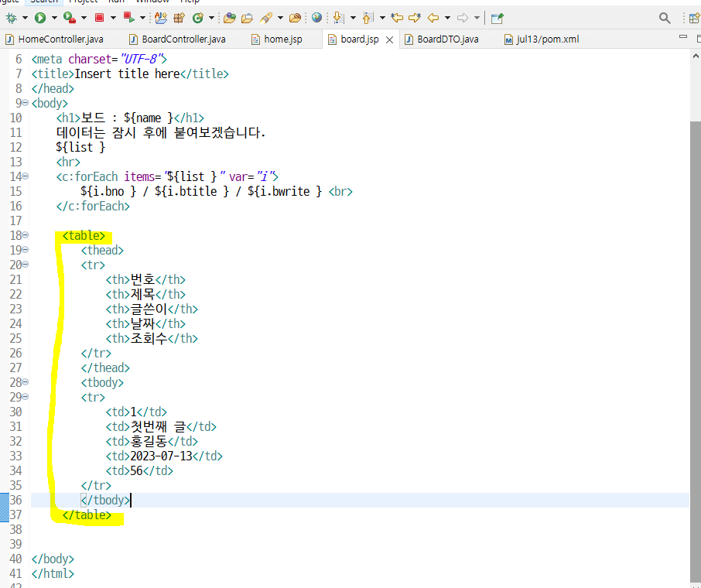
Task: Switch to the jul13/pom.xml tab
Action: (x=542, y=39)
